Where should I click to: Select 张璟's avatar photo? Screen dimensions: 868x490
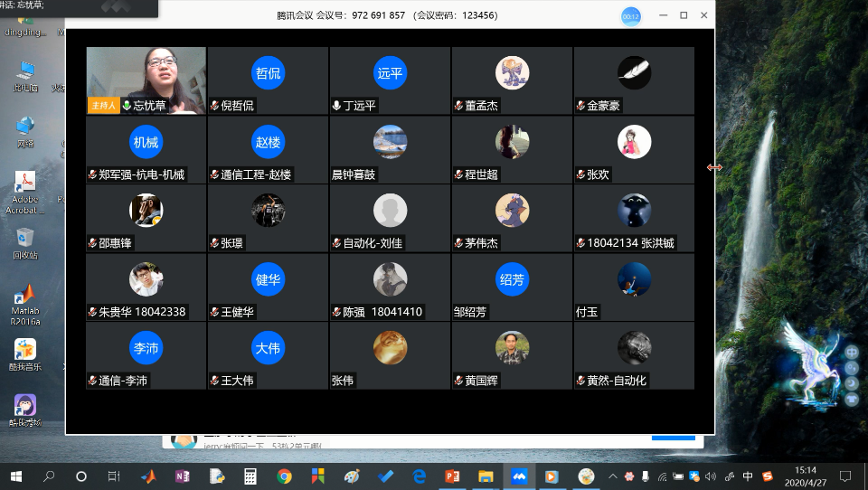pos(268,211)
